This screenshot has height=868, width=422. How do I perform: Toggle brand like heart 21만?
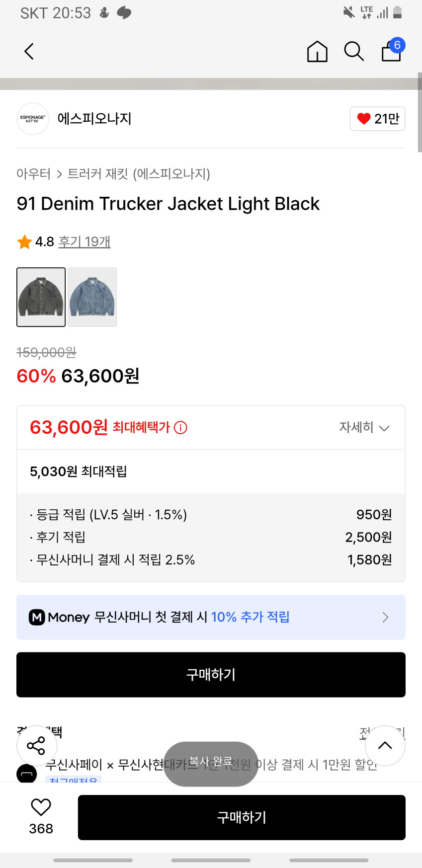tap(377, 119)
